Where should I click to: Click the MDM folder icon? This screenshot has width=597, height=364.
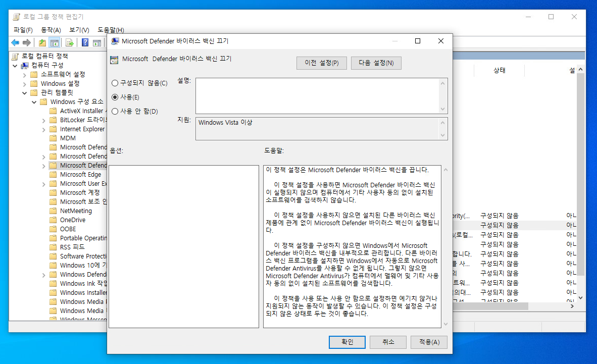click(54, 138)
